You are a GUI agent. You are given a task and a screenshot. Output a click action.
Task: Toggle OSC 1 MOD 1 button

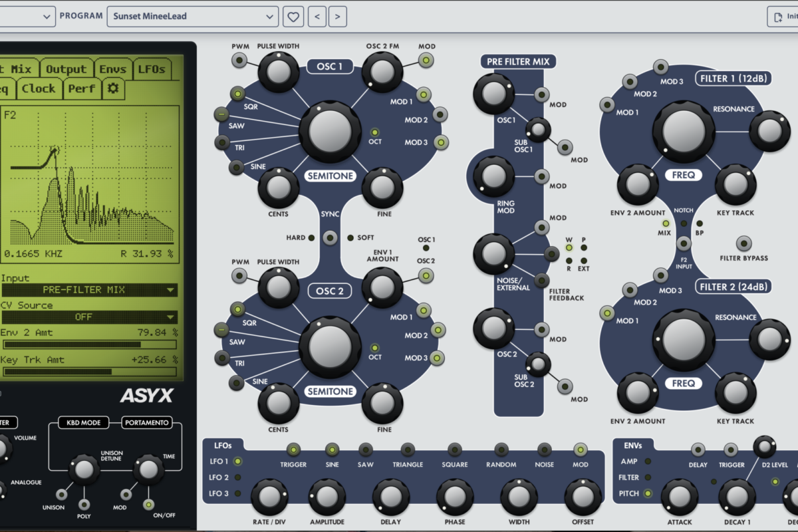(424, 94)
